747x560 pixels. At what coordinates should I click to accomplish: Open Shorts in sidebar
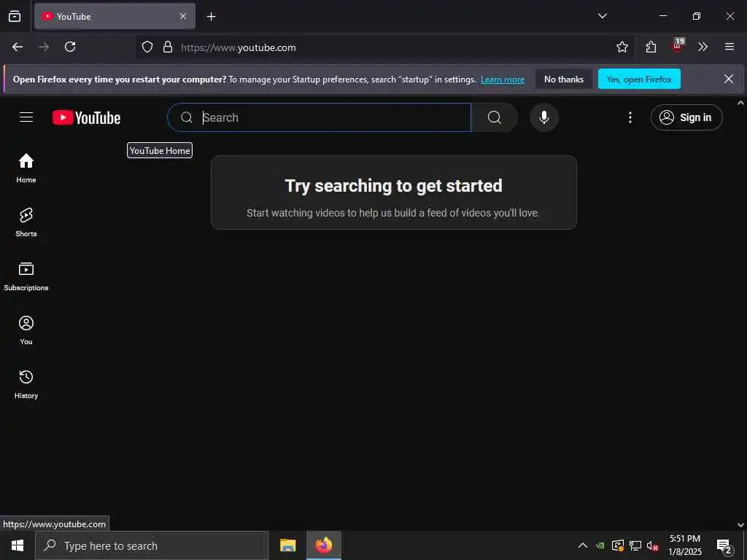pyautogui.click(x=26, y=222)
